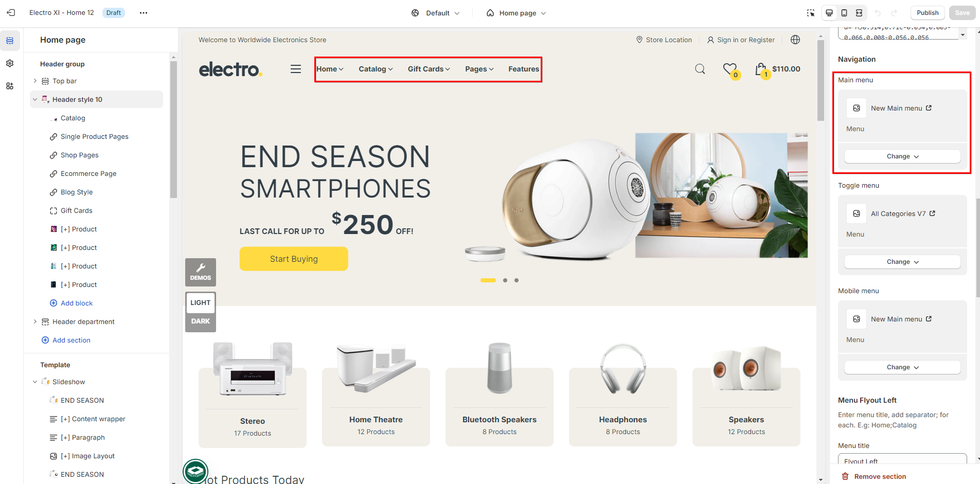Open the Gift Cards navigation menu

pos(429,69)
